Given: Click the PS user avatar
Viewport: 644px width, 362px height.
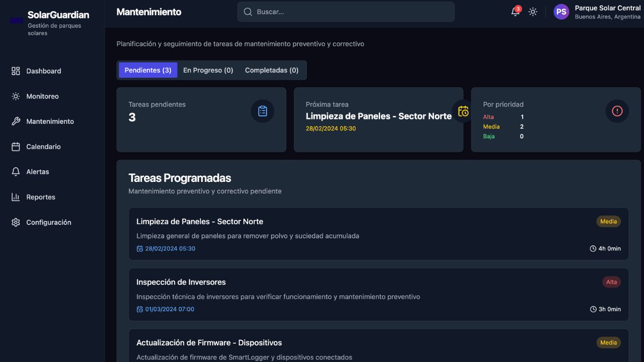Looking at the screenshot, I should click(561, 12).
